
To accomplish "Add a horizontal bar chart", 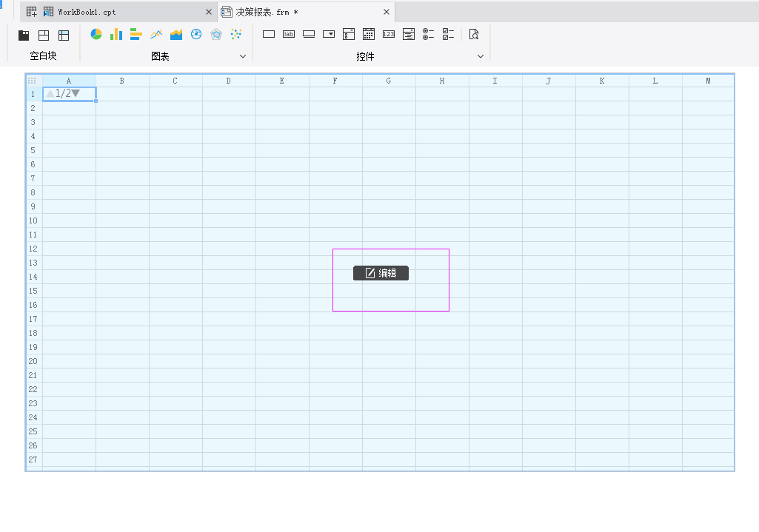I will coord(136,34).
